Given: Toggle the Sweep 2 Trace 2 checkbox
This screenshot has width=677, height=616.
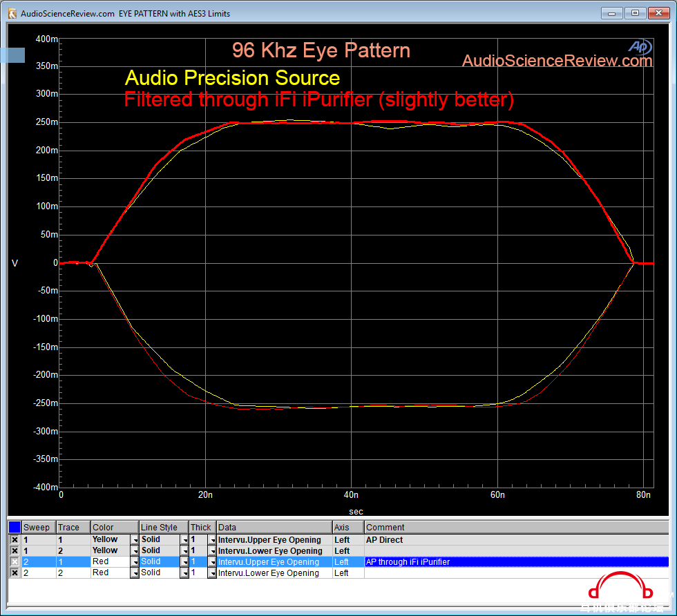Looking at the screenshot, I should coord(15,572).
